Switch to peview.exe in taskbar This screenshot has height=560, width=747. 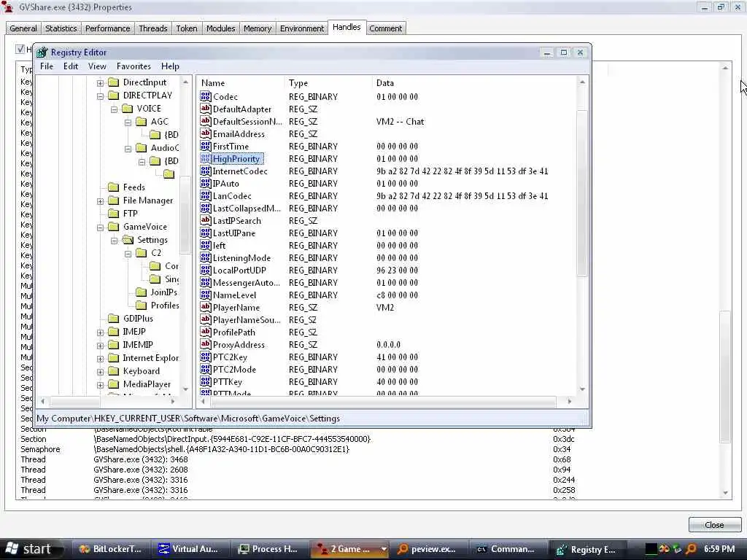(x=429, y=549)
